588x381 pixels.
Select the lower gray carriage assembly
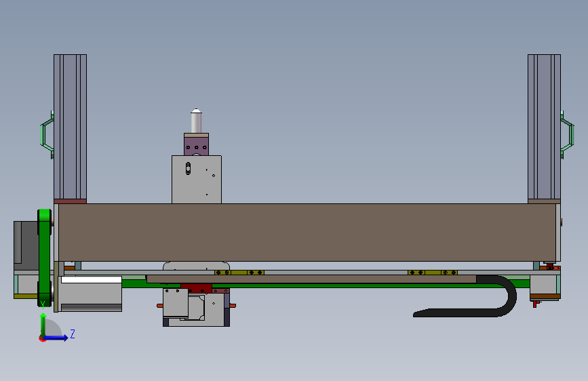pos(196,307)
